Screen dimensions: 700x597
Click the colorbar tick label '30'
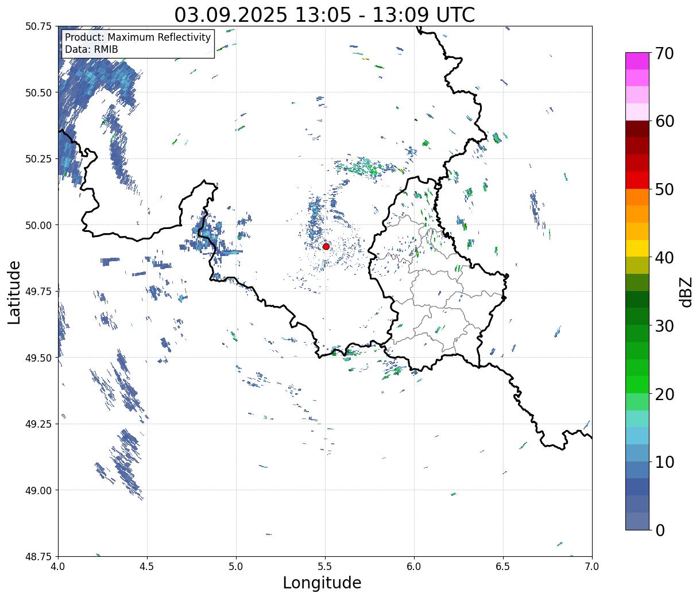(664, 326)
